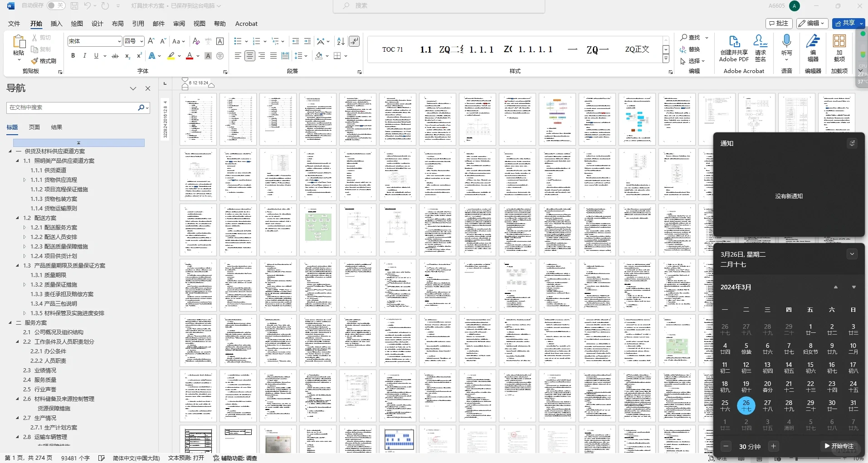Open the 布局 ribbon tab
The image size is (868, 463).
point(117,24)
